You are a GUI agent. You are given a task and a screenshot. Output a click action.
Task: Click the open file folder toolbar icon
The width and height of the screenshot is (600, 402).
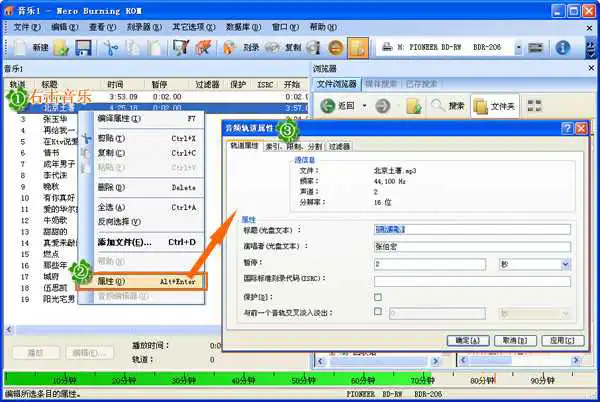(x=61, y=47)
